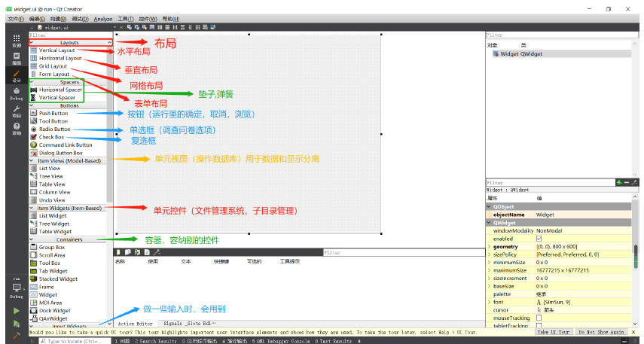The height and width of the screenshot is (344, 644).
Task: Toggle the tabletTracking checkbox
Action: [539, 325]
